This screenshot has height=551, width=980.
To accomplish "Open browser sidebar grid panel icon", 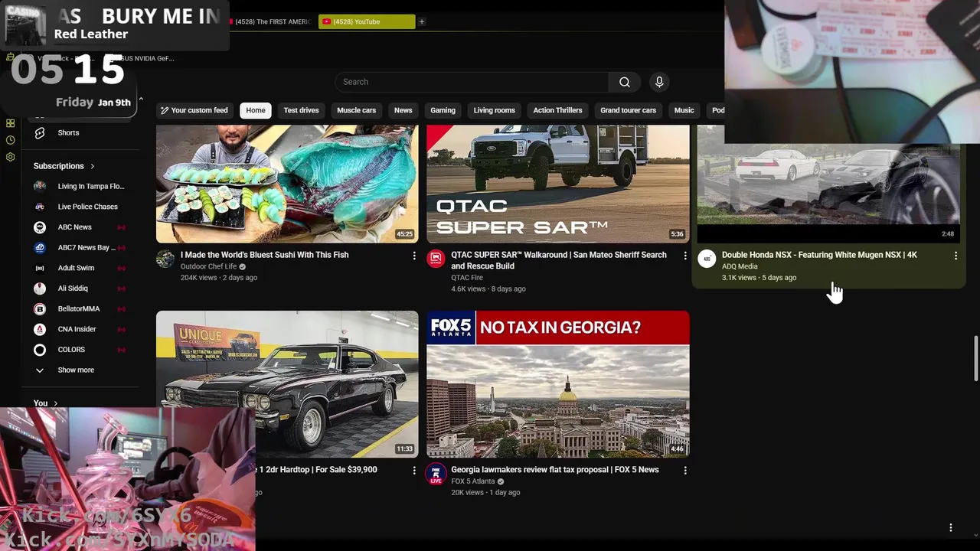I will 10,123.
